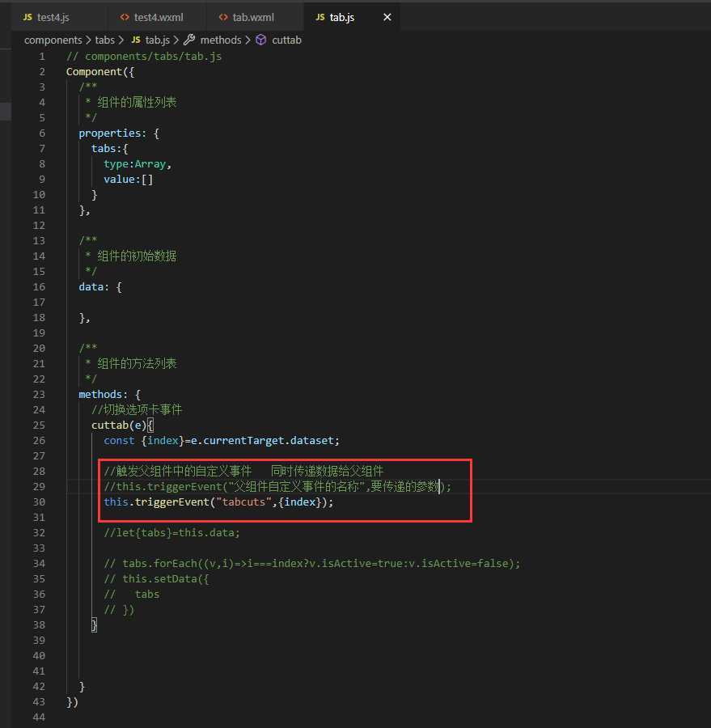Click 'methods: {' on line 23

[109, 394]
